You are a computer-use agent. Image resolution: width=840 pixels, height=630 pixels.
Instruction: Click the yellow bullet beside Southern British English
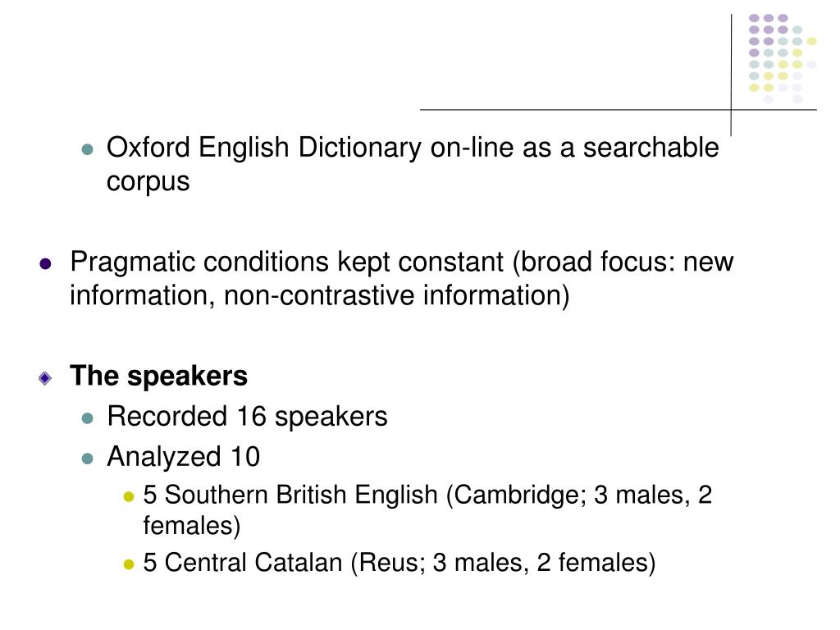(129, 496)
